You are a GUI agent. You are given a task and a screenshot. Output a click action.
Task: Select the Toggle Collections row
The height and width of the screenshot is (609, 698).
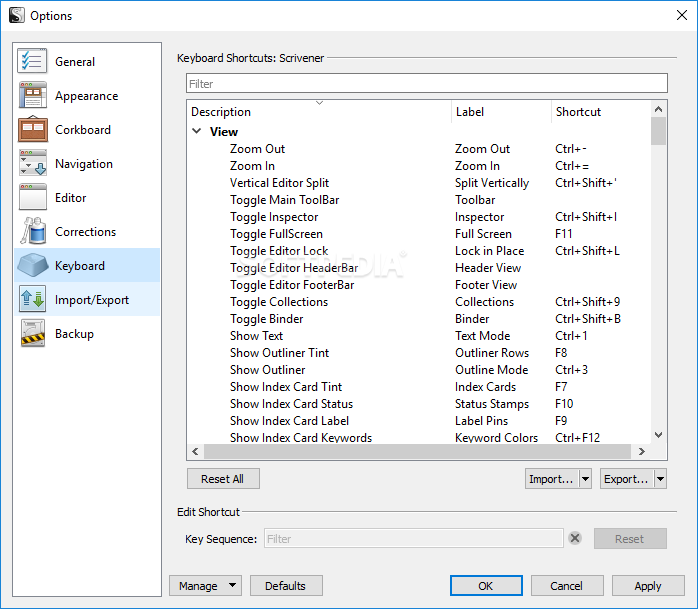[x=418, y=302]
